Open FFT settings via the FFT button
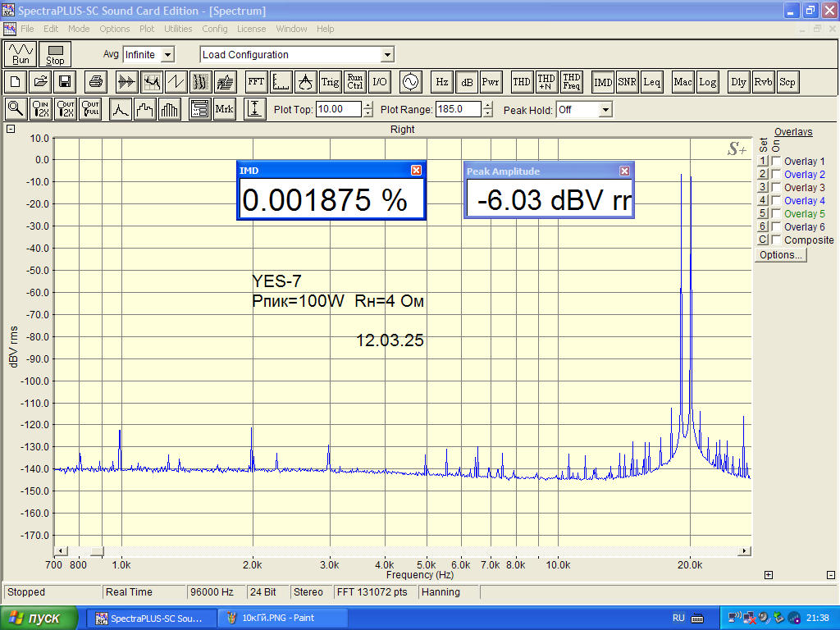This screenshot has width=840, height=630. [x=256, y=82]
